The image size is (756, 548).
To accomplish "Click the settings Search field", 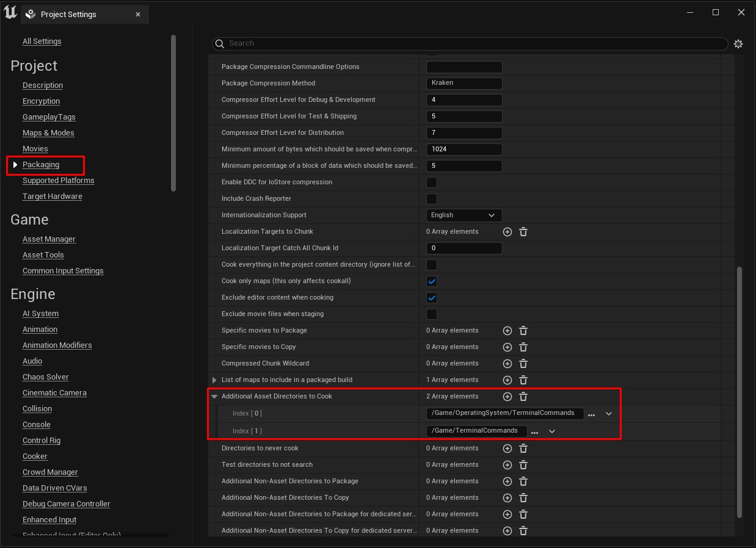I will tap(470, 44).
